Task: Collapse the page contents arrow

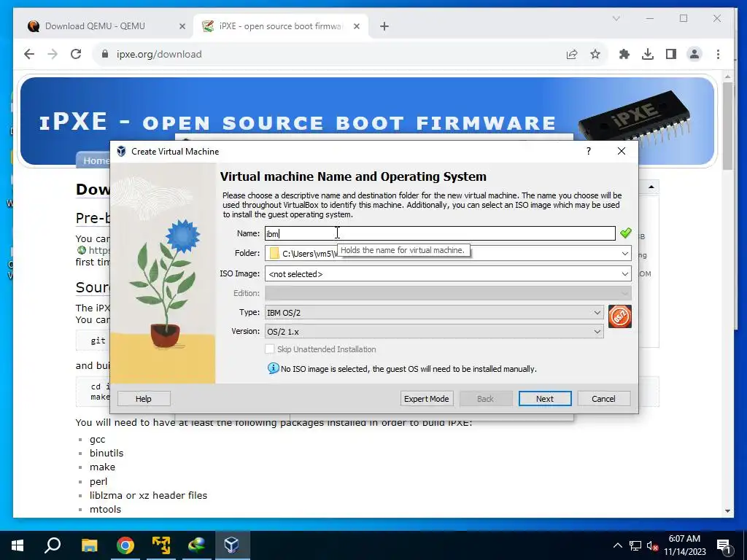Action: tap(651, 187)
